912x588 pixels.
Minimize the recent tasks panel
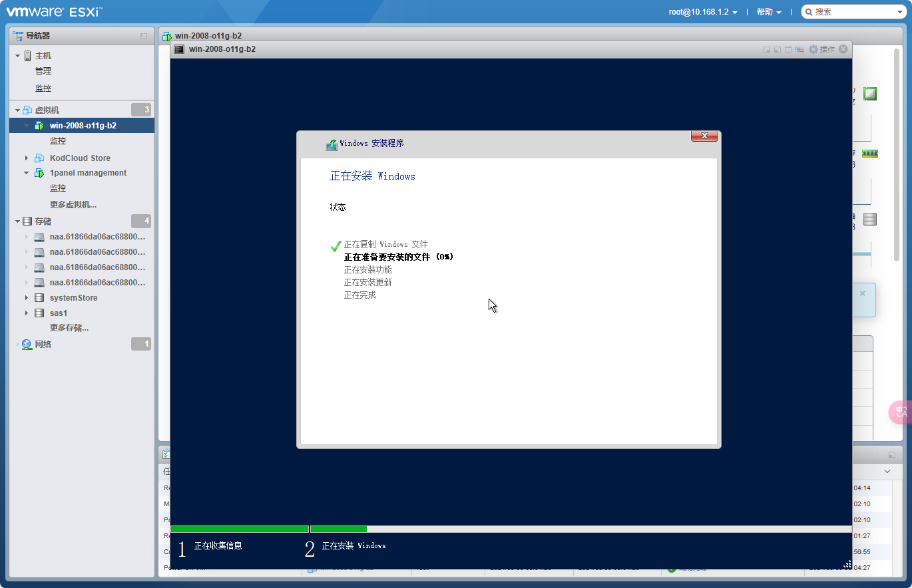892,455
